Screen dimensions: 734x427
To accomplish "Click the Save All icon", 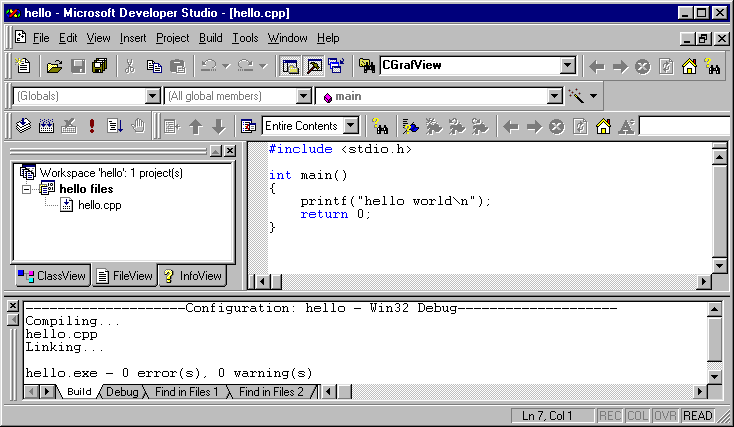I will tap(100, 67).
